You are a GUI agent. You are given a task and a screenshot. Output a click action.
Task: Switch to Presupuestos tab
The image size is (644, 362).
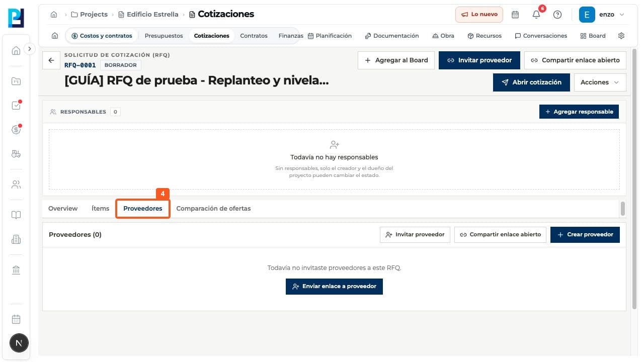tap(164, 36)
